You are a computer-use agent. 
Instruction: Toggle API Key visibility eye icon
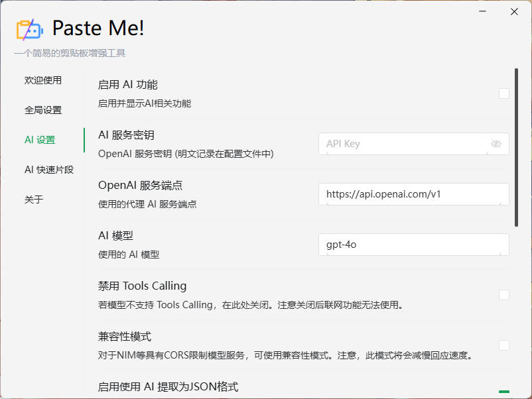[x=496, y=144]
